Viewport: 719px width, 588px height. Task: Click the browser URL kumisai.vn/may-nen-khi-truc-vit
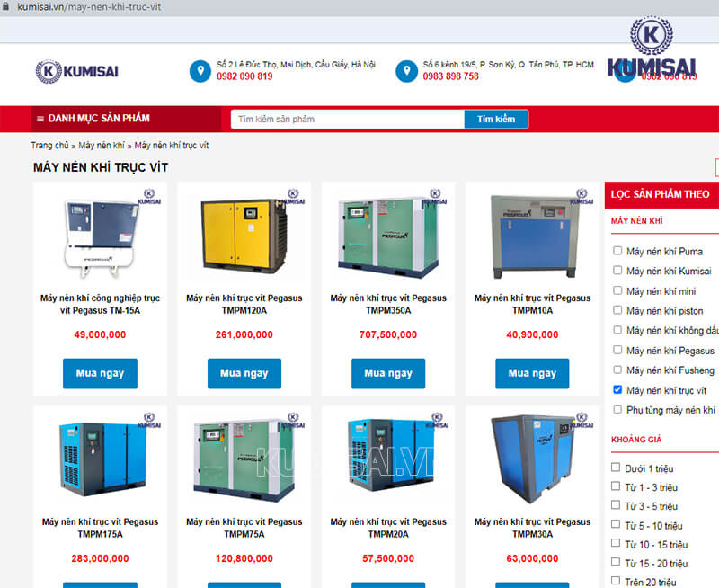[x=89, y=7]
